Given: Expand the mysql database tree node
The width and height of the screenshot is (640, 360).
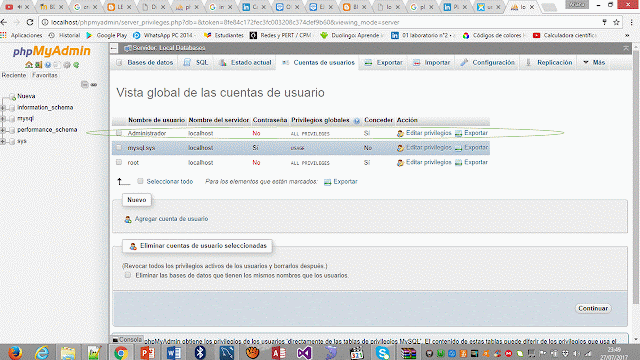Looking at the screenshot, I should point(3,119).
